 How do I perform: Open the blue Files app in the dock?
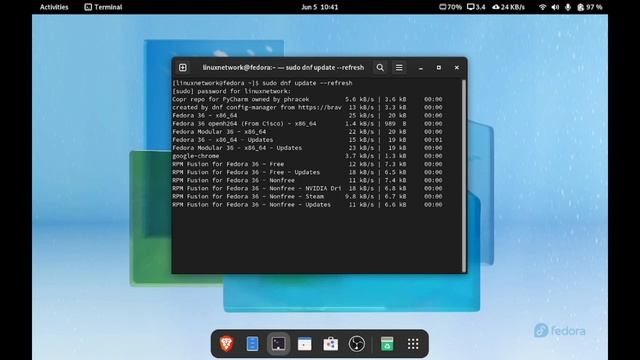click(253, 344)
